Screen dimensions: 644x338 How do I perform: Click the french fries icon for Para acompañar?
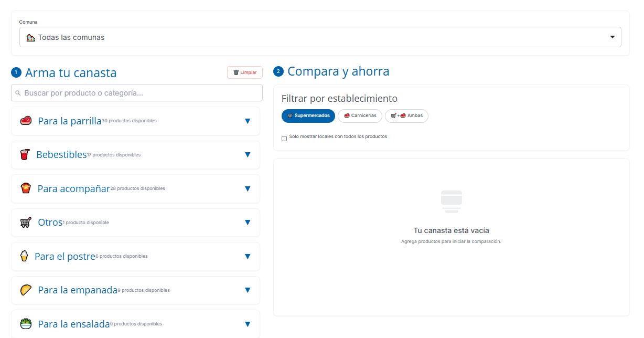click(x=26, y=188)
